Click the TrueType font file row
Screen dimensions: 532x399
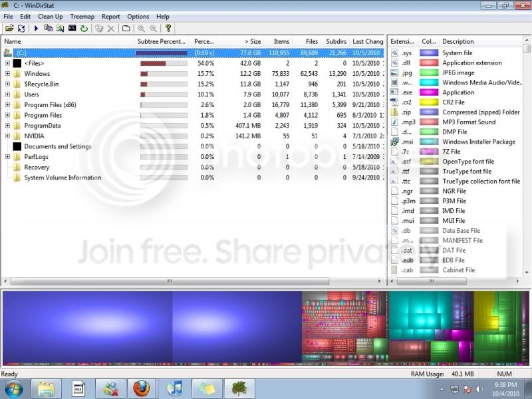467,172
